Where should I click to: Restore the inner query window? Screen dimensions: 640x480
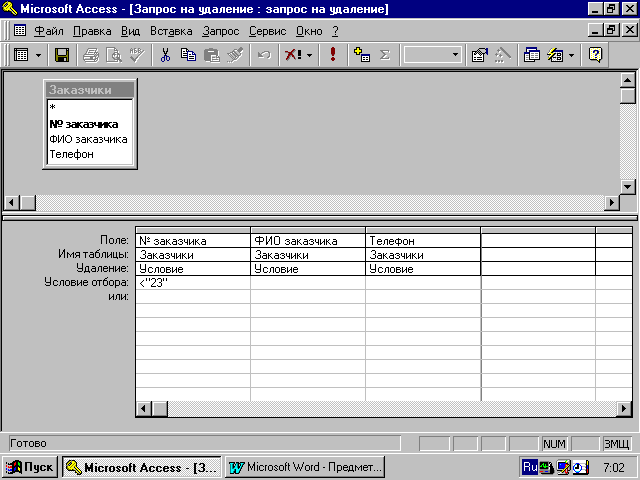[x=611, y=30]
